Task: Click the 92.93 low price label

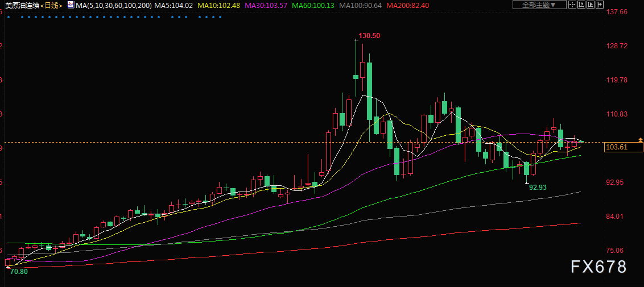Action: click(538, 188)
